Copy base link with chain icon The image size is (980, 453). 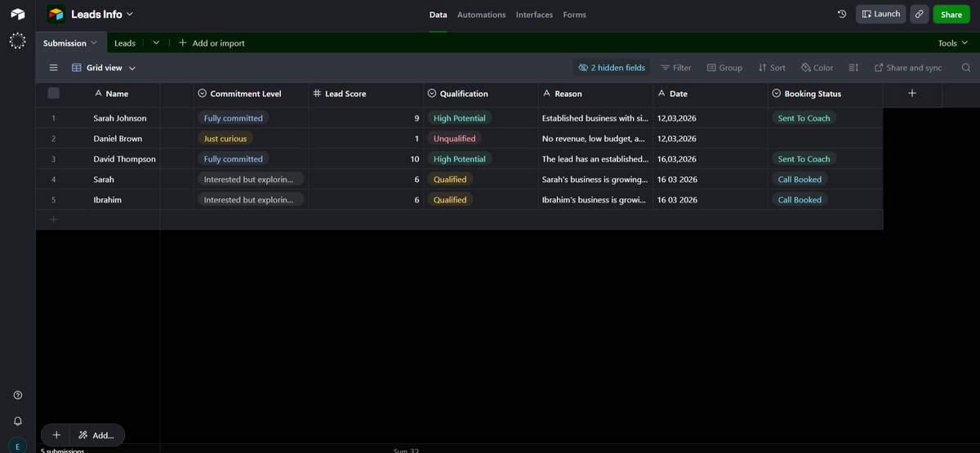click(x=919, y=14)
